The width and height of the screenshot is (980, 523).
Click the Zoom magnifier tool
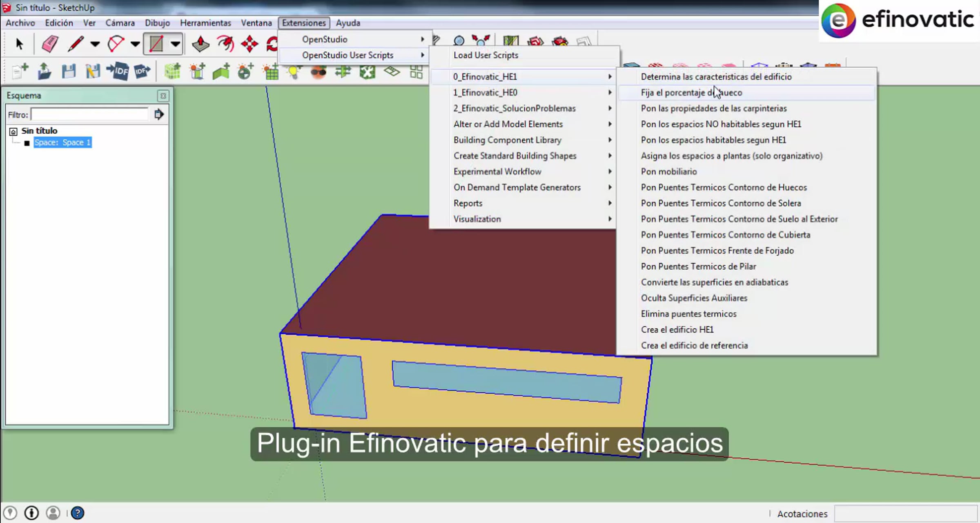tap(459, 41)
